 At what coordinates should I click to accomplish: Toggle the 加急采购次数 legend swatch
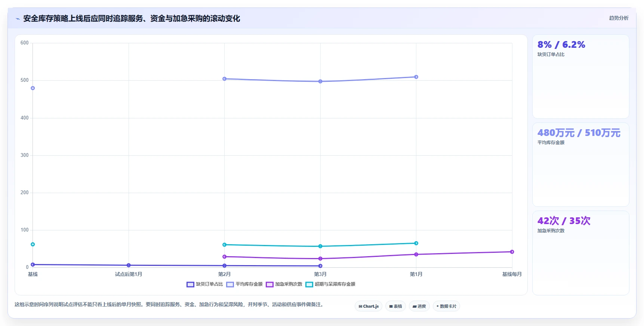[x=269, y=285]
